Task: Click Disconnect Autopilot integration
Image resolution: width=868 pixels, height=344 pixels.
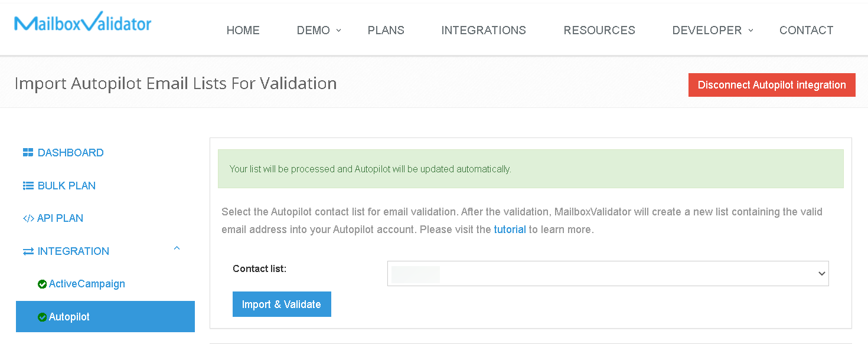Action: pyautogui.click(x=772, y=84)
